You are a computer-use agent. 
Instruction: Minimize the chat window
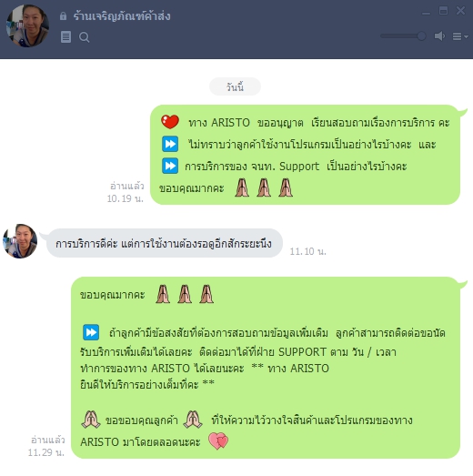pyautogui.click(x=426, y=12)
